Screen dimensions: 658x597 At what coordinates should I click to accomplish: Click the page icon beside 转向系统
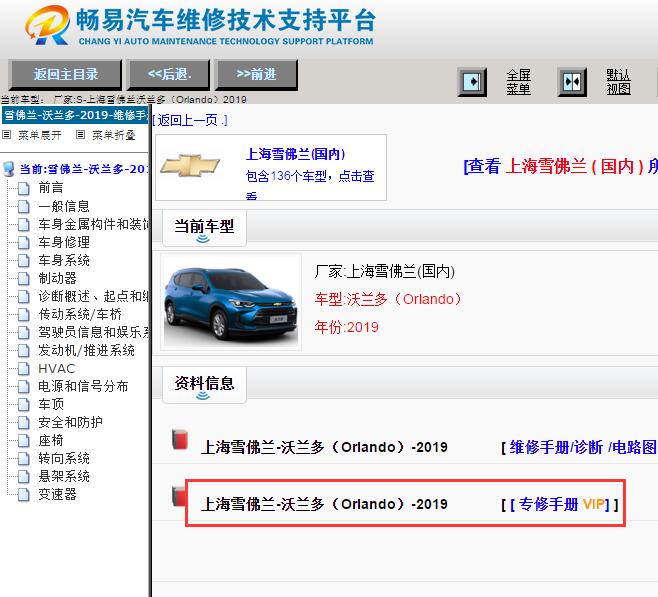pos(24,459)
